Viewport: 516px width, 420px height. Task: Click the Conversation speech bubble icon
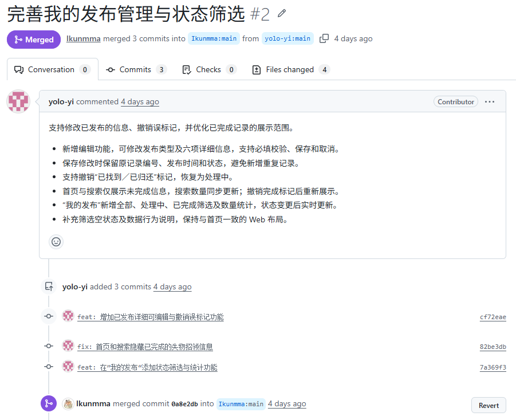(x=19, y=70)
